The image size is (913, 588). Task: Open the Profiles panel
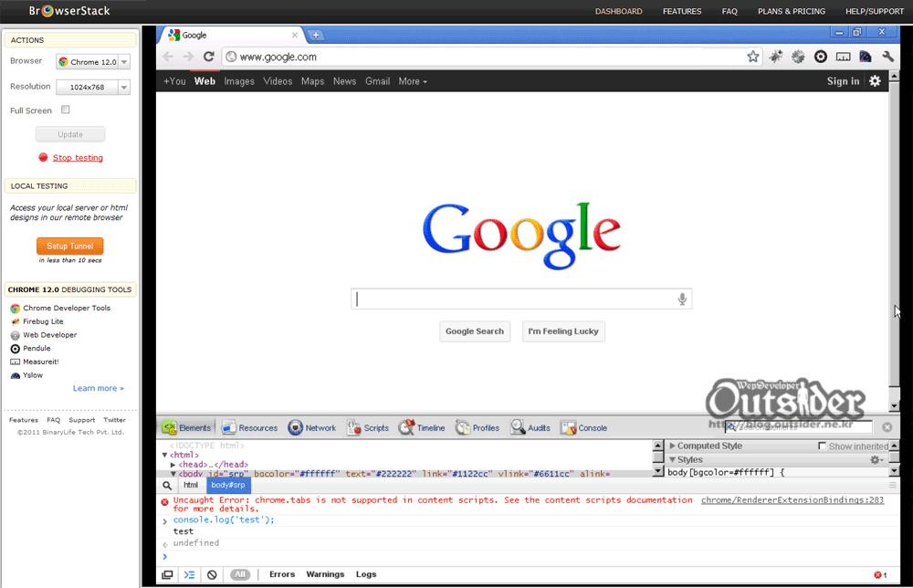tap(477, 428)
